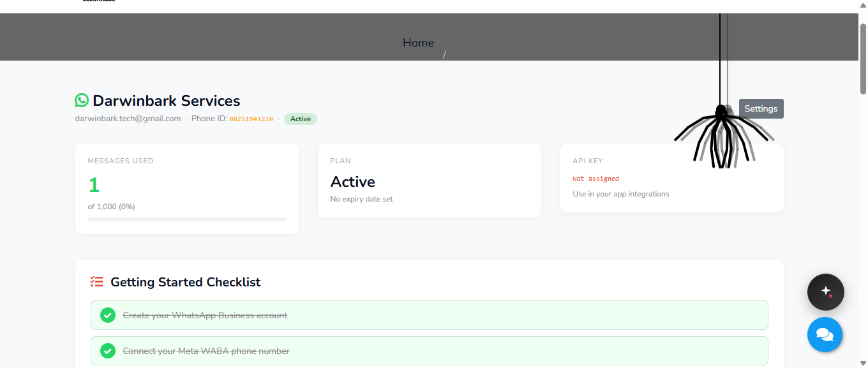Click the MESSAGES USED card label
Screen dimensions: 868x368
(x=121, y=161)
